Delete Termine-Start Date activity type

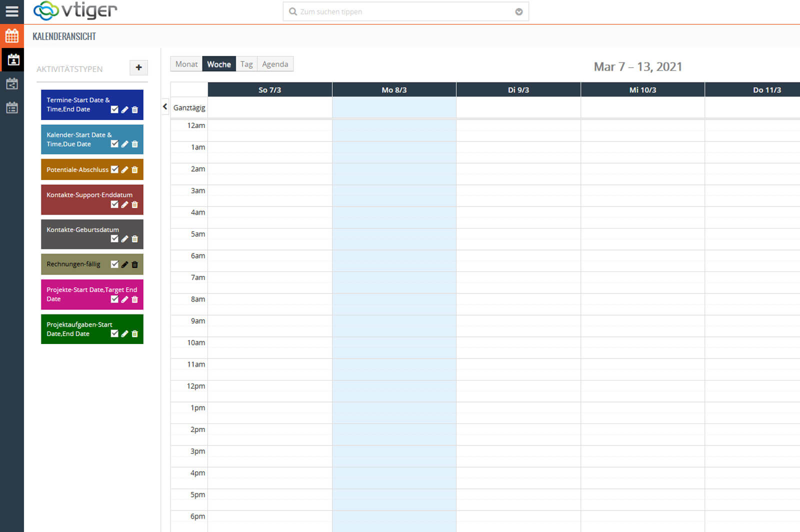(134, 109)
